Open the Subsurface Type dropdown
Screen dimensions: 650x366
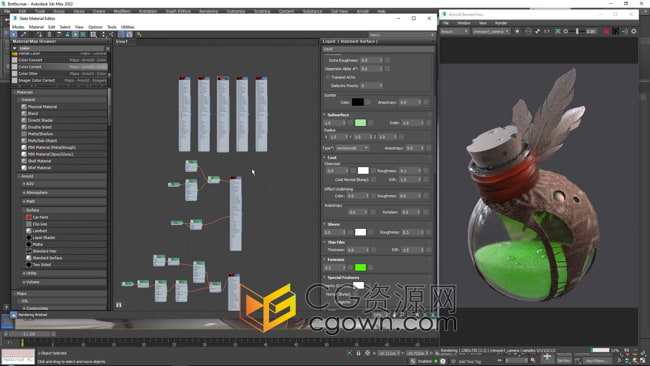(352, 148)
